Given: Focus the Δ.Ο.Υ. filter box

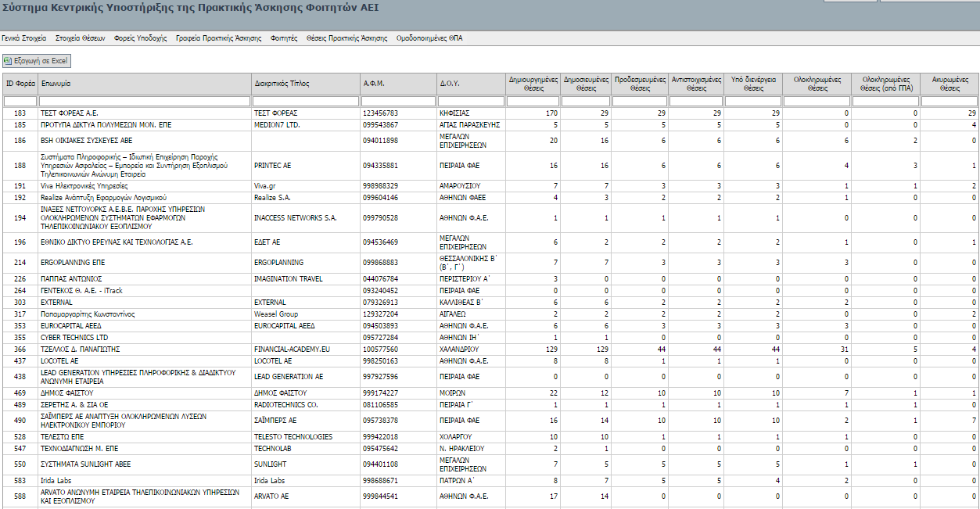Looking at the screenshot, I should (471, 102).
